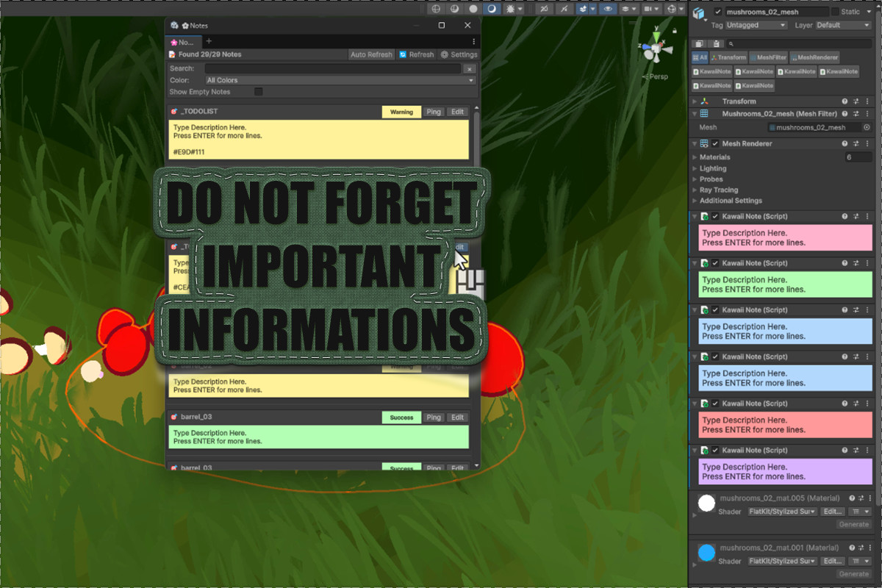This screenshot has height=588, width=882.
Task: Expand the Ray Tracing foldout
Action: [695, 190]
